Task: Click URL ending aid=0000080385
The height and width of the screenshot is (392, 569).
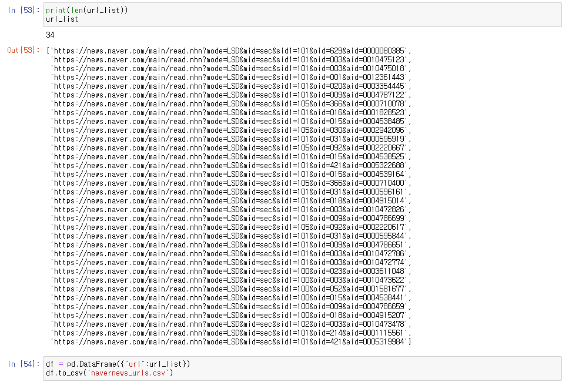Action: tap(229, 51)
